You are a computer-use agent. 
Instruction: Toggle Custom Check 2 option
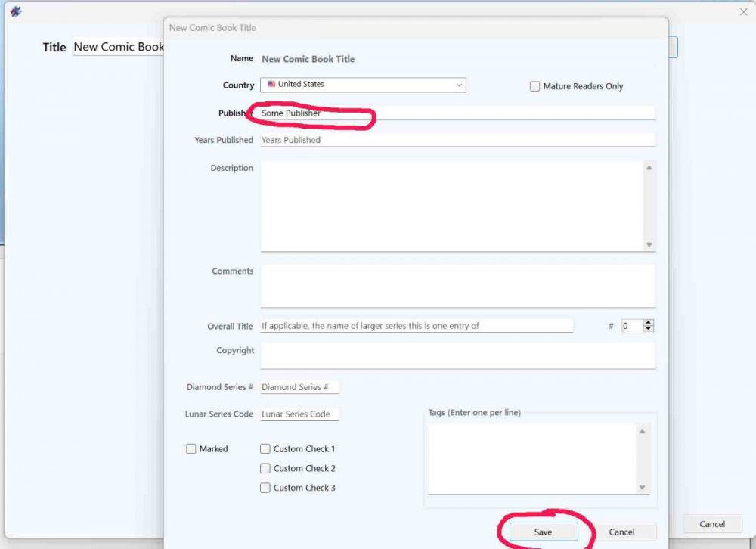coord(265,469)
